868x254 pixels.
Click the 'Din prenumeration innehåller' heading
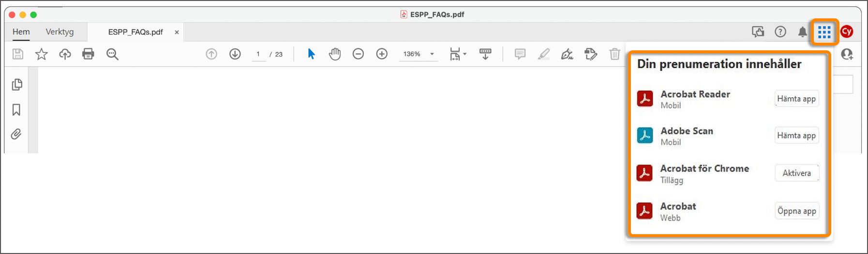(x=719, y=64)
